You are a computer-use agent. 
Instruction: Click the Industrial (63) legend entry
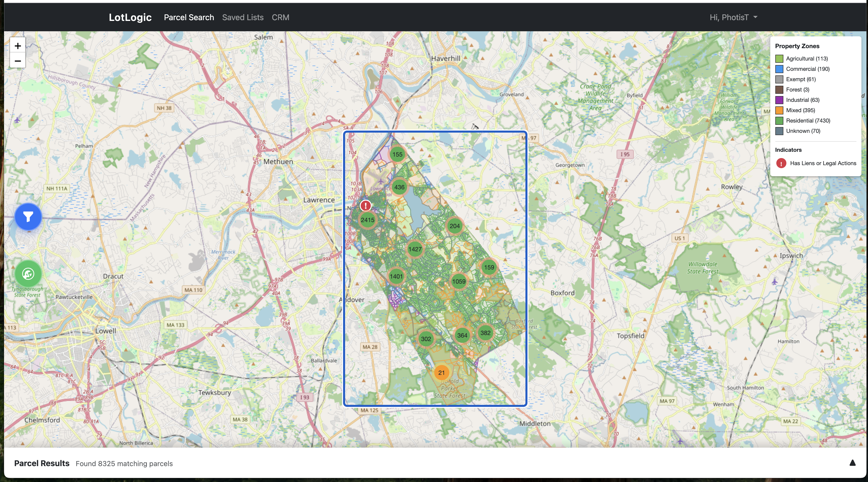pyautogui.click(x=803, y=100)
